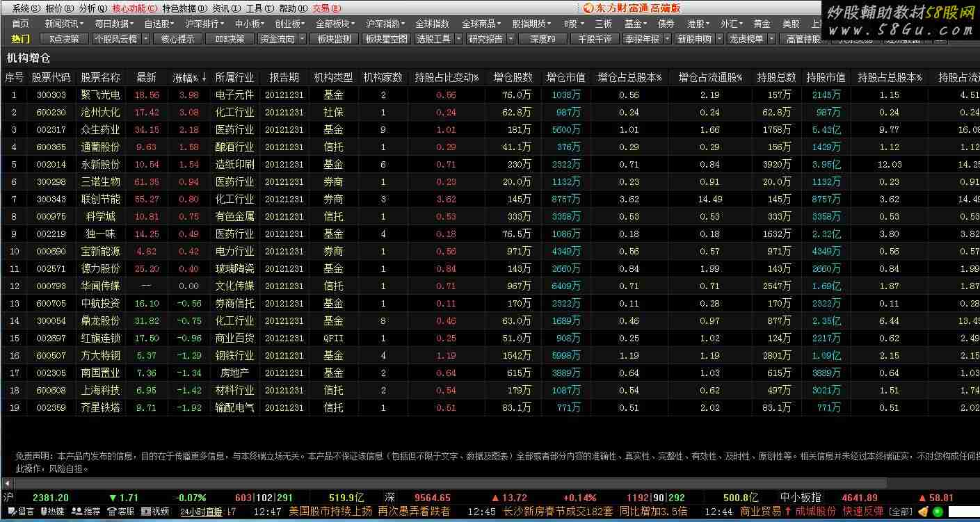Sort by the 机构家数 column header
This screenshot has height=522, width=980.
(383, 77)
